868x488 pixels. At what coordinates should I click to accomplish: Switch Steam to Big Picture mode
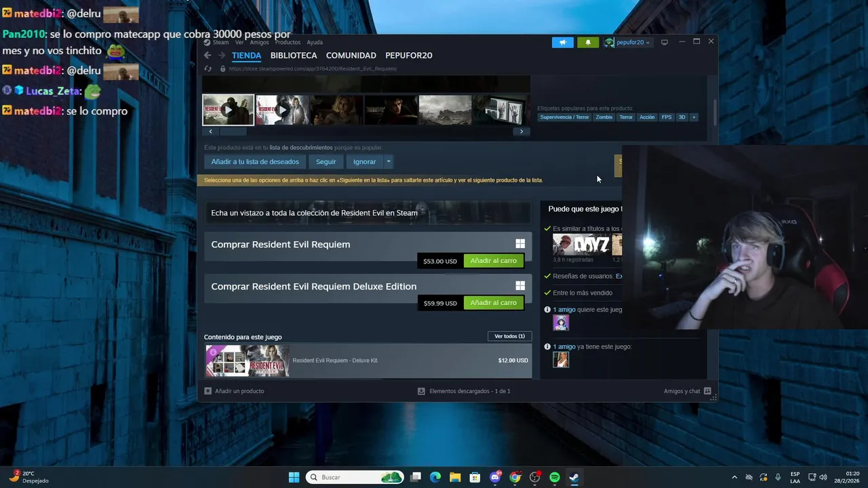tap(665, 42)
